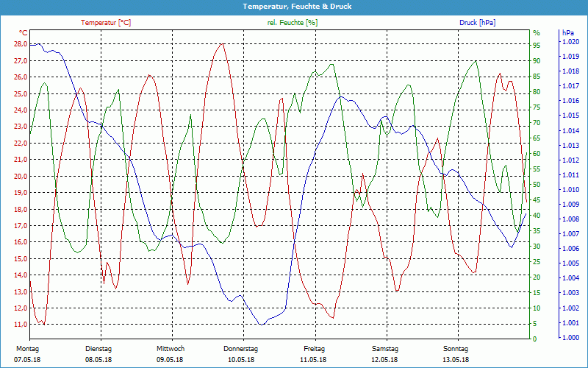Click the date '07.05.18'
This screenshot has height=368, width=588.
[27, 360]
